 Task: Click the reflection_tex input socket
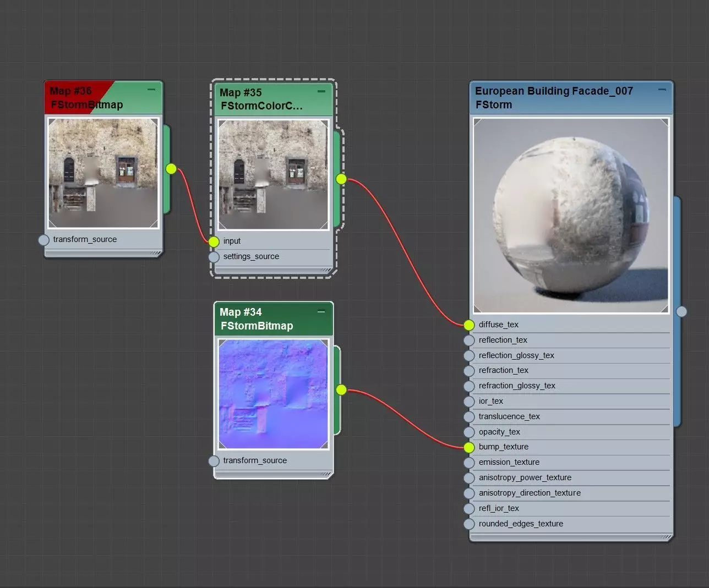pos(469,340)
